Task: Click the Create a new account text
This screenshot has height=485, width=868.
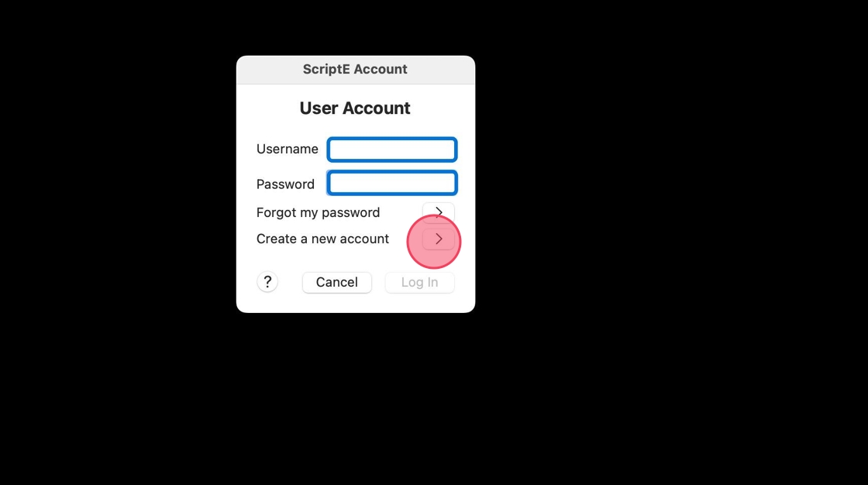Action: pos(322,239)
